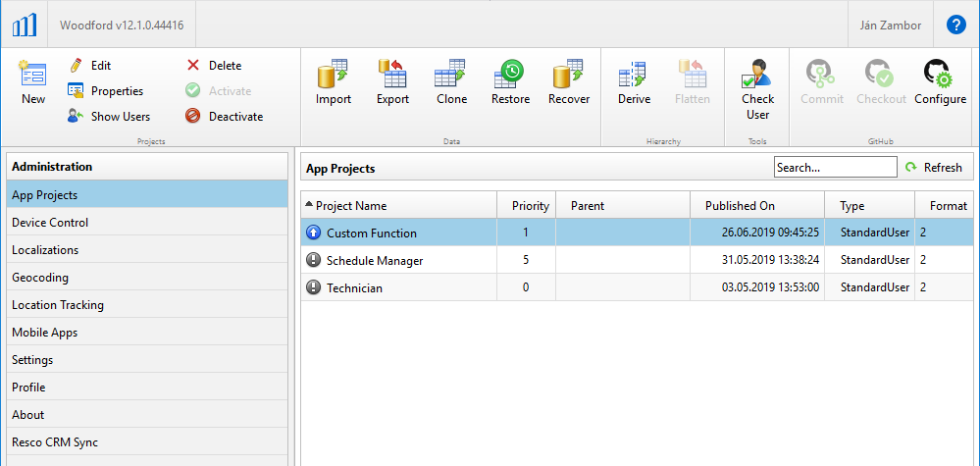Select the Schedule Manager project row
Viewport: 980px width, 466px height.
[375, 261]
